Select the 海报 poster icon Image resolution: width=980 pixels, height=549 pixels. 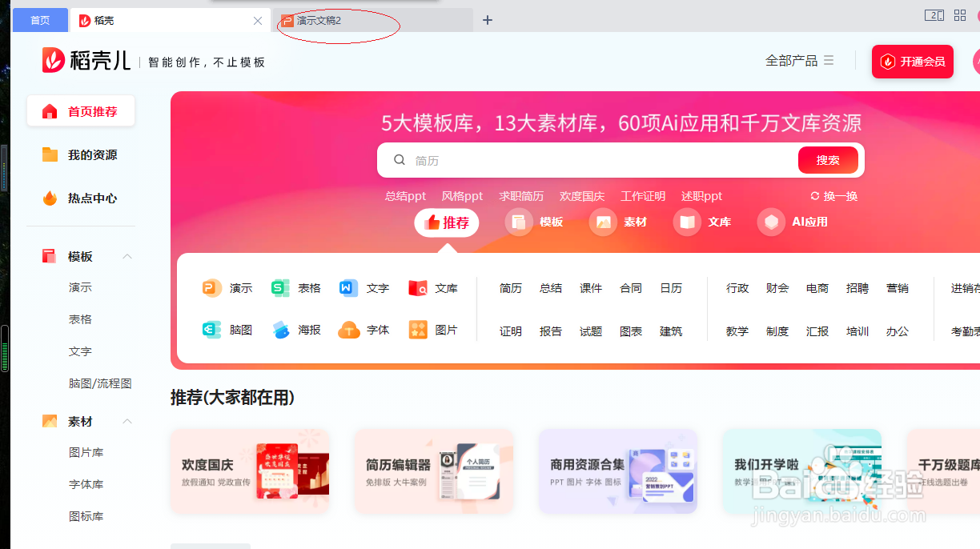(279, 329)
